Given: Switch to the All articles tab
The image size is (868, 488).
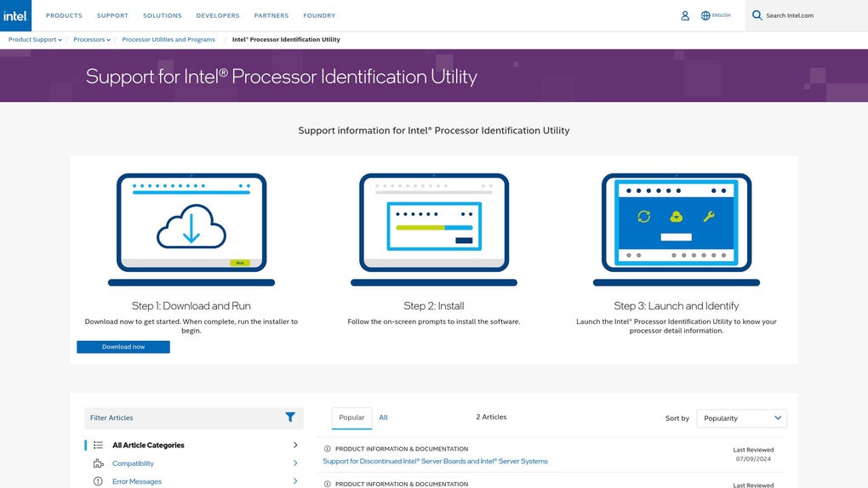Looking at the screenshot, I should point(383,417).
